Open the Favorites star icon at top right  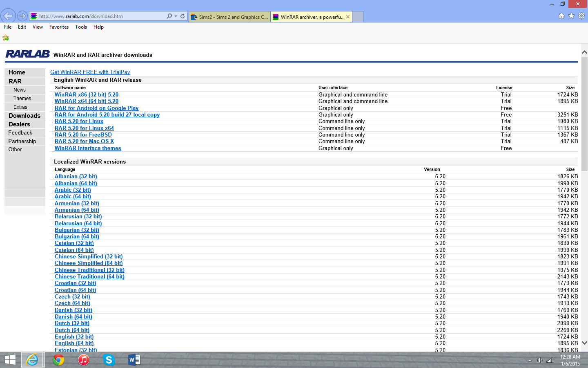(571, 16)
